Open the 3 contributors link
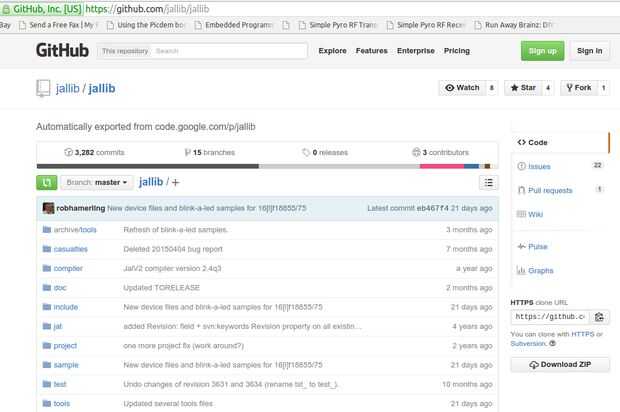Image resolution: width=620 pixels, height=412 pixels. tap(440, 152)
